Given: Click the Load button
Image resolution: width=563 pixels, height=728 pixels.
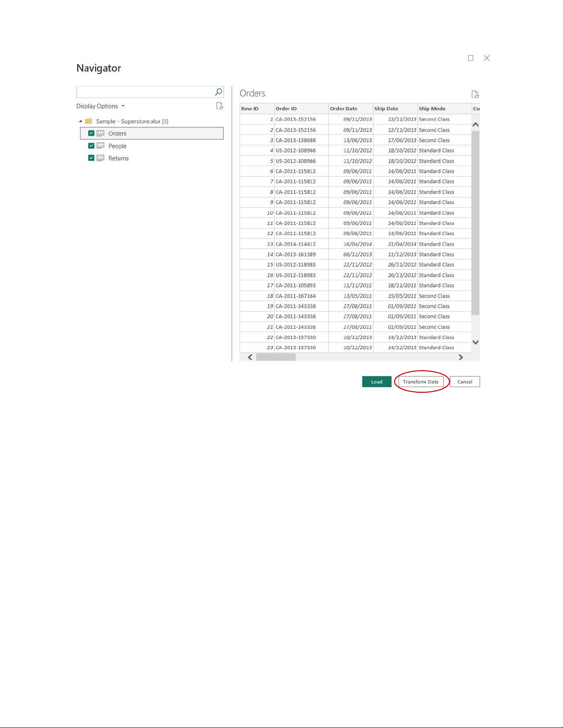Looking at the screenshot, I should (x=376, y=382).
